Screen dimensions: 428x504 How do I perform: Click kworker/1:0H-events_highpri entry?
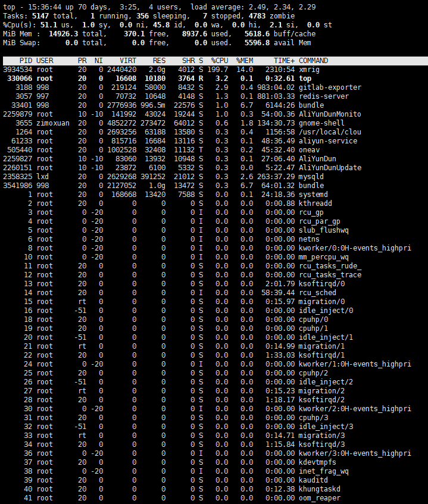click(355, 364)
